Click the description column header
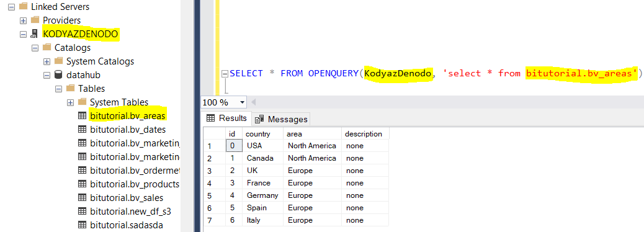644x232 pixels. pos(365,134)
